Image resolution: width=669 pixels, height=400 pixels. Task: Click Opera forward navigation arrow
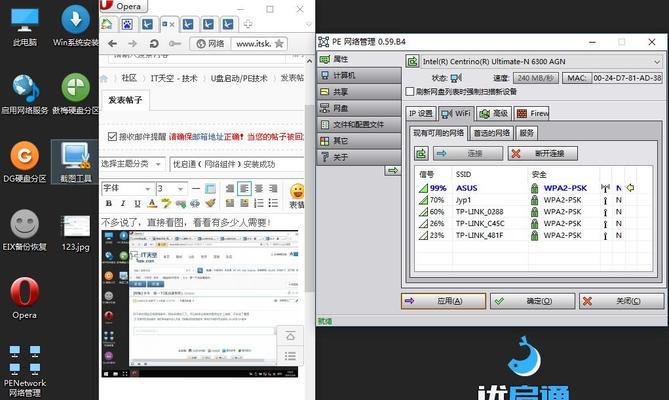click(x=133, y=43)
